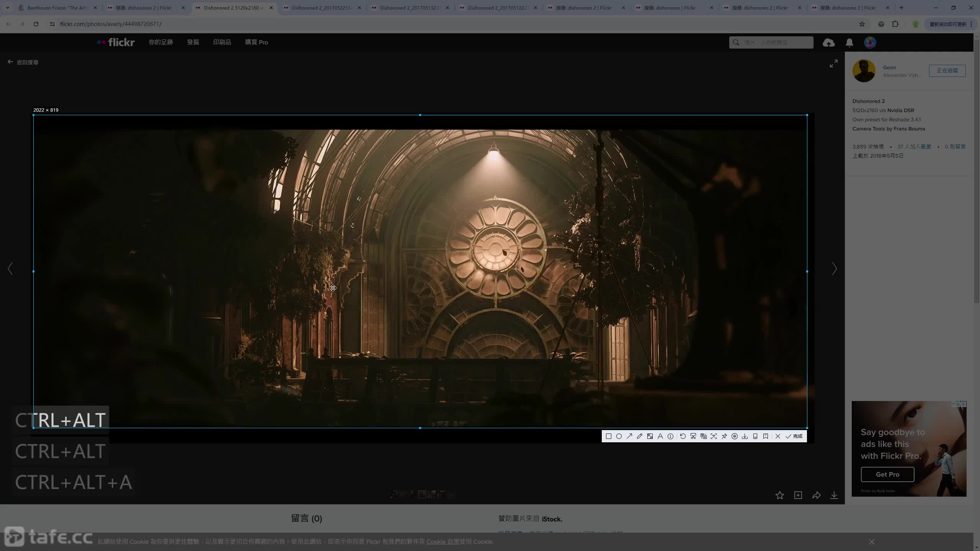
Task: Save the screenshot with download icon
Action: click(745, 436)
